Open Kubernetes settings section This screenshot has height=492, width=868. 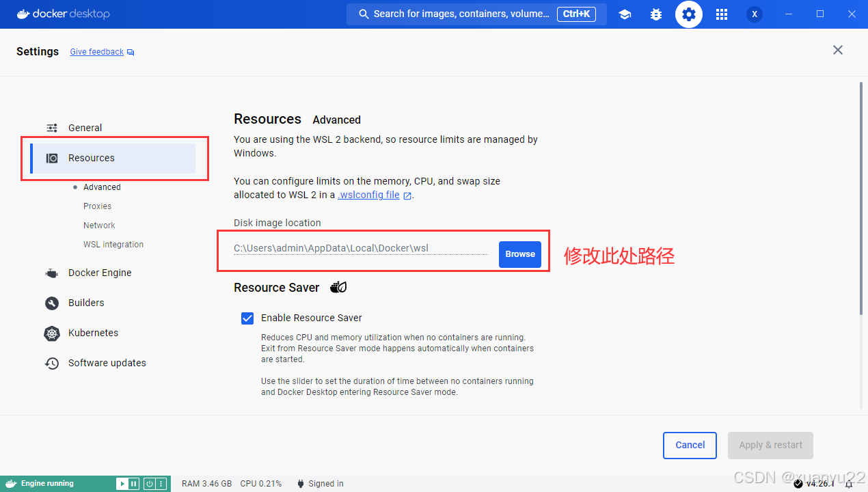(113, 333)
